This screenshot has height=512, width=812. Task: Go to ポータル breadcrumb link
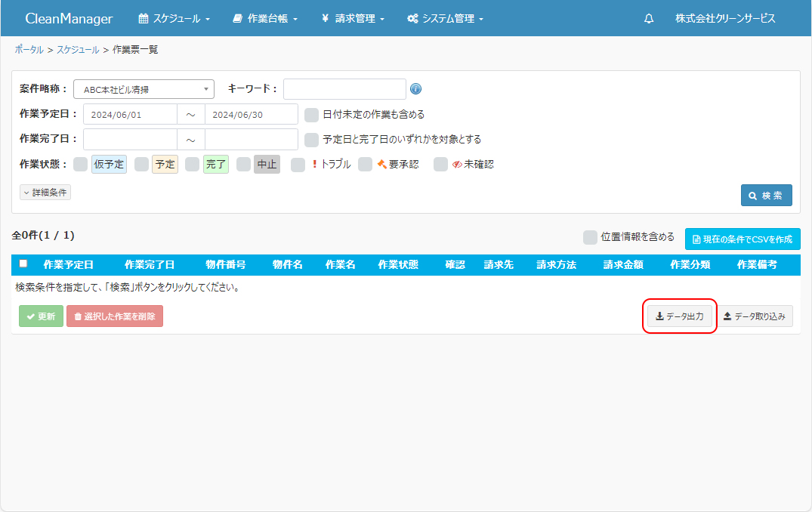(29, 50)
